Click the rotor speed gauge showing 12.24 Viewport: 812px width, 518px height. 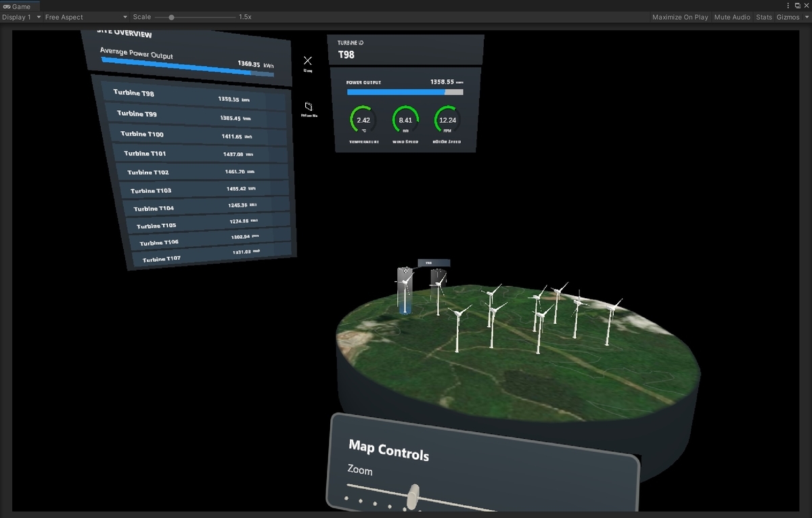point(447,120)
